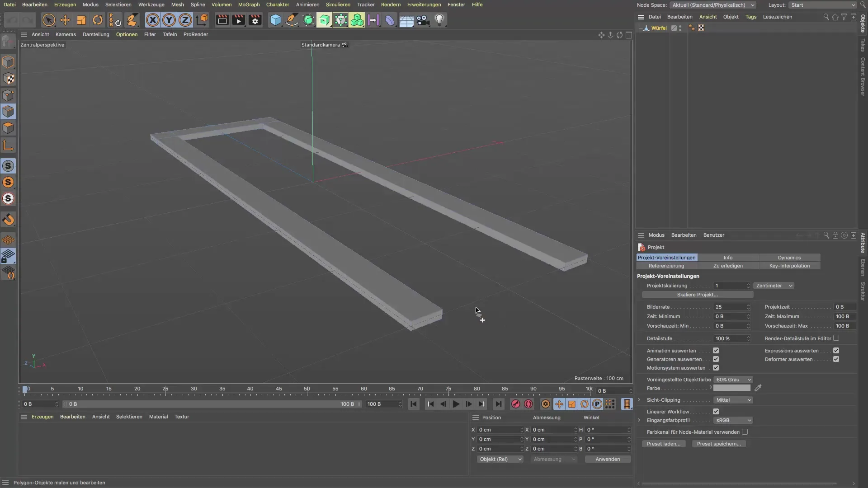Open the deformer tools icon

(x=390, y=20)
